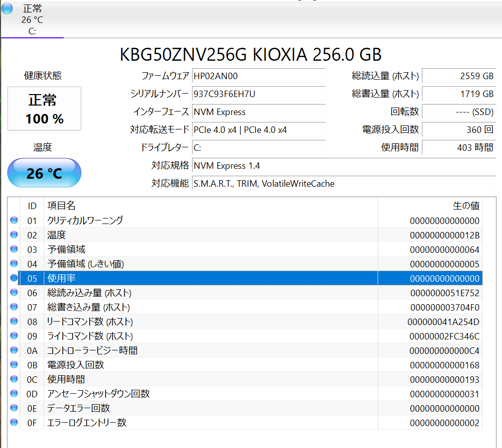
Task: Click the drive status orb in top tab
Action: click(7, 9)
